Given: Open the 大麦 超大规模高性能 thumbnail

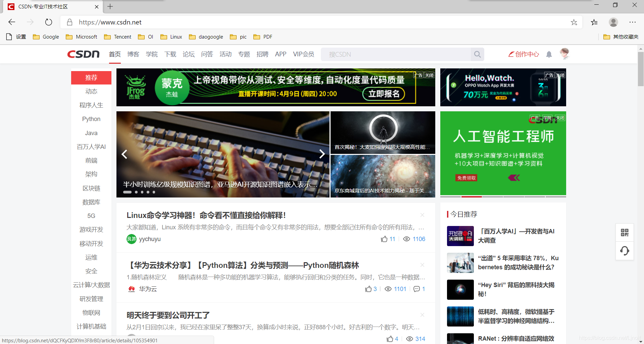Looking at the screenshot, I should coord(383,133).
